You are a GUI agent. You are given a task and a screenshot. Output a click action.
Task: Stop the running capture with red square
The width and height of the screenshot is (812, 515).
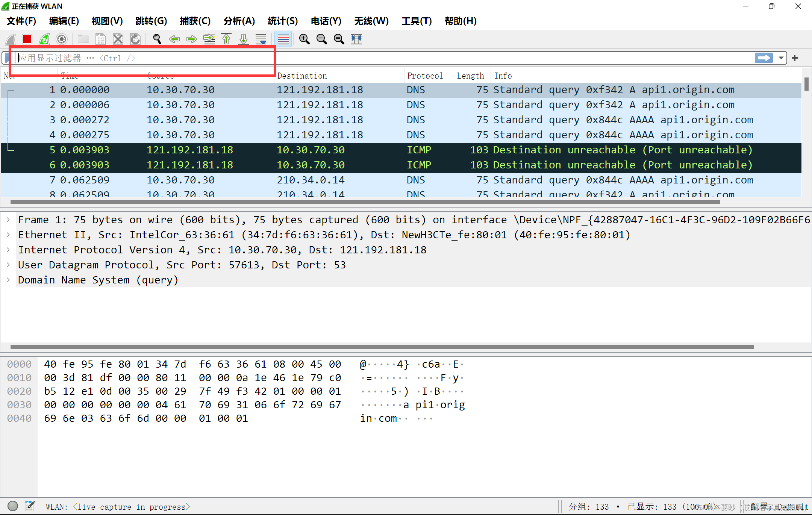(27, 39)
